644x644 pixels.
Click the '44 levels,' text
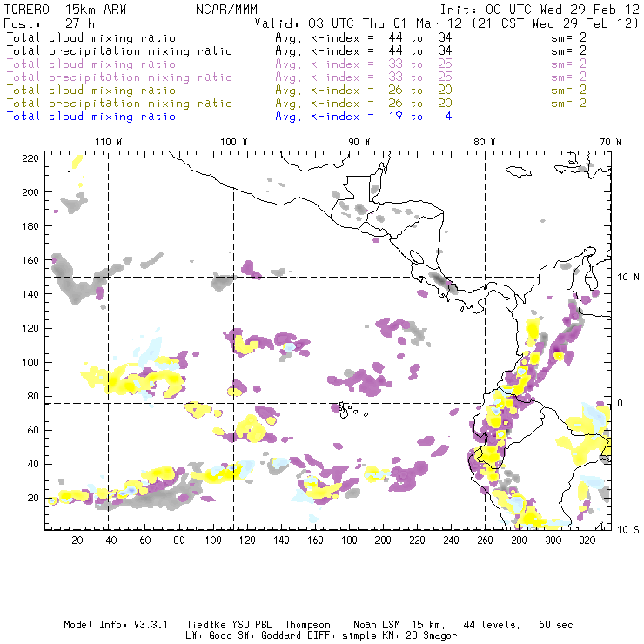pos(492,625)
